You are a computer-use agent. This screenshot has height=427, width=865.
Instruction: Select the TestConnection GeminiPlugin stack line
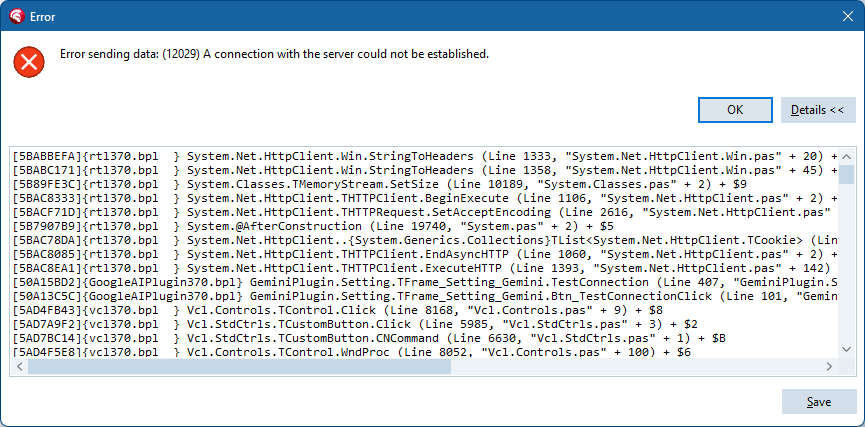coord(400,282)
